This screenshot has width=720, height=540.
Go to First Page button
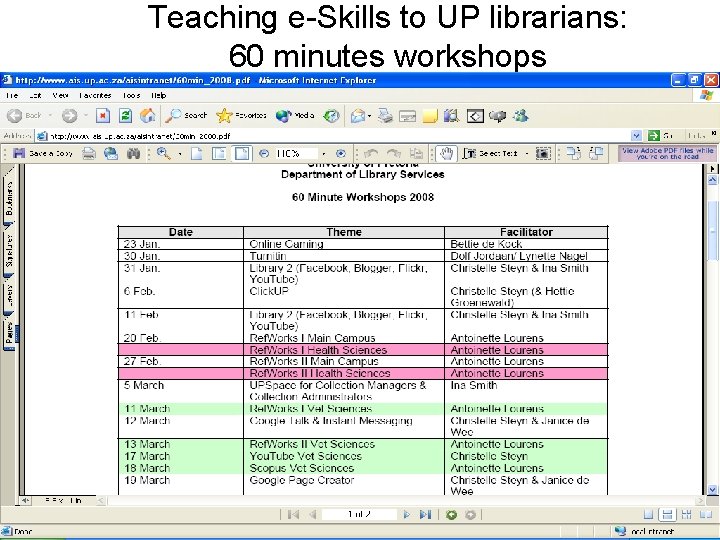pos(293,515)
